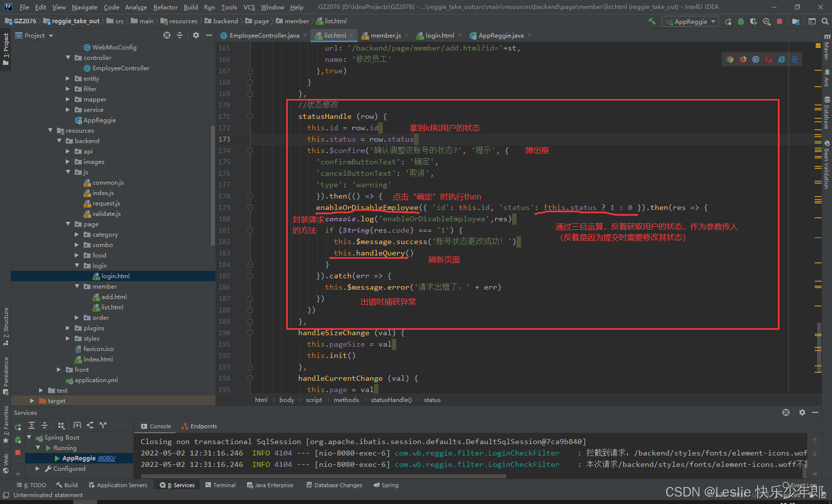Open the VCS menu

coord(249,7)
